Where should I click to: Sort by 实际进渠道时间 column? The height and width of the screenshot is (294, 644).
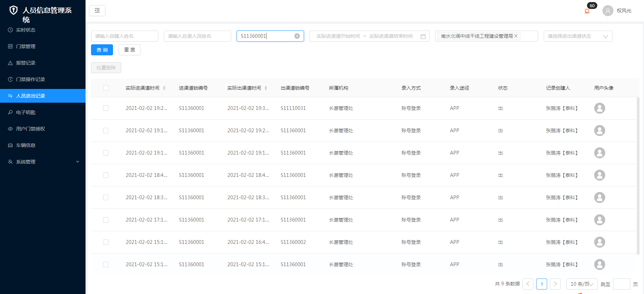164,88
